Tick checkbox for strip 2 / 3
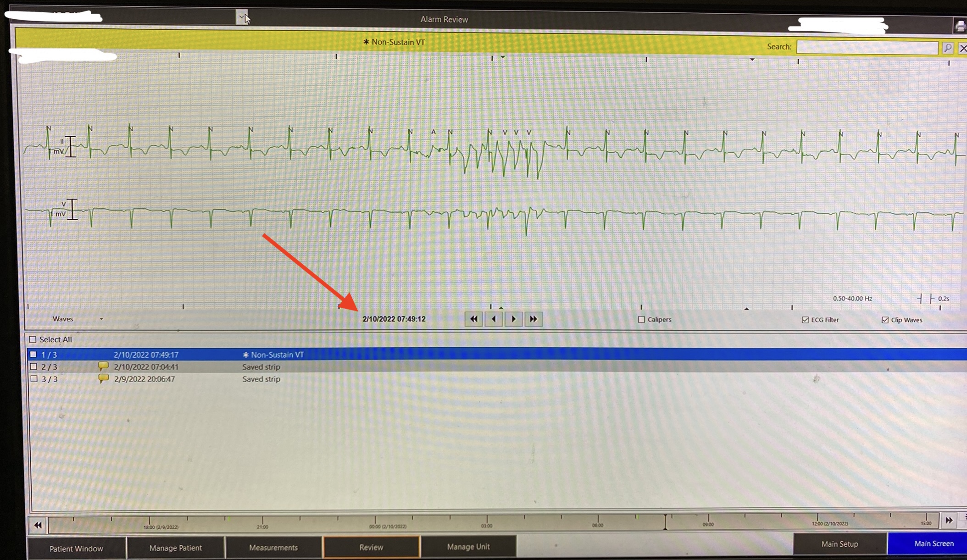The width and height of the screenshot is (967, 560). click(x=33, y=366)
